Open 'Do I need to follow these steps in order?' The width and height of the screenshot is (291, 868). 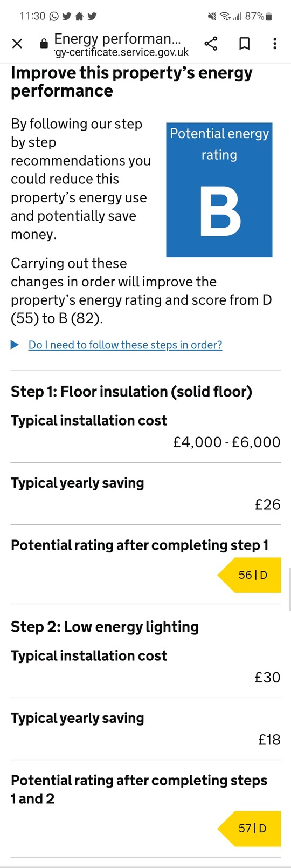click(125, 345)
